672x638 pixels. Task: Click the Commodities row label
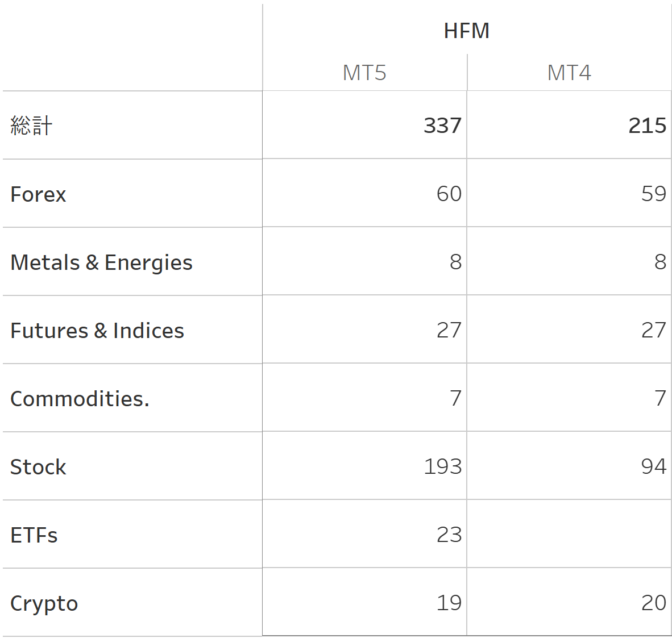pos(80,399)
